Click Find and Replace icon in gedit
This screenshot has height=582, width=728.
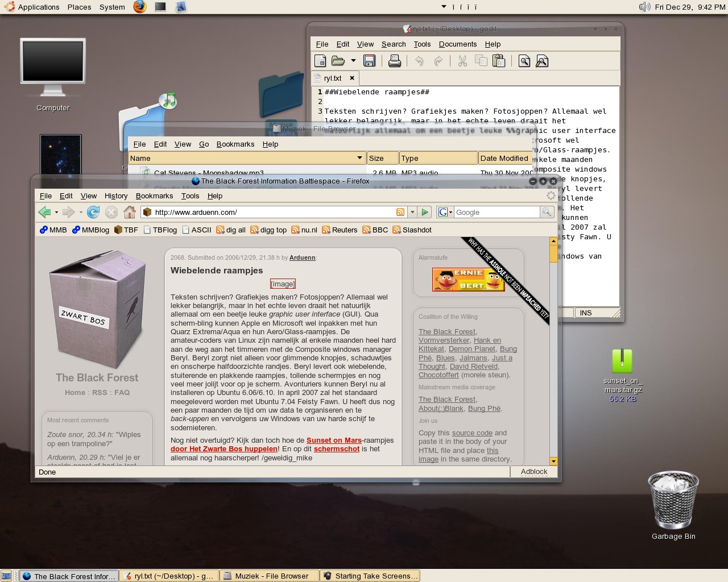point(542,61)
